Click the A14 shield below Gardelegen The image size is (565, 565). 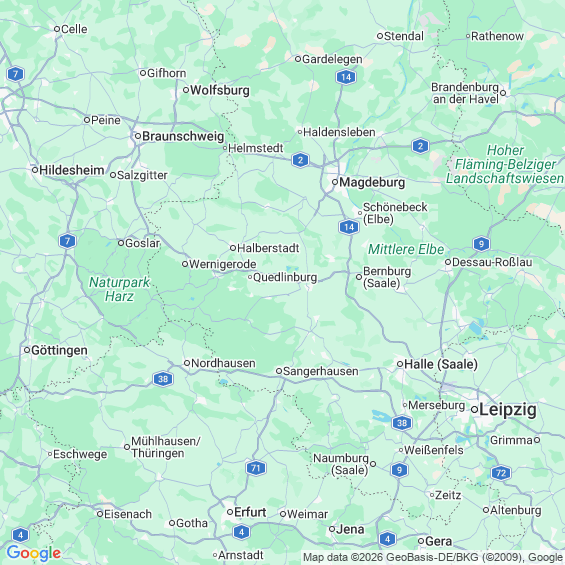coord(346,77)
